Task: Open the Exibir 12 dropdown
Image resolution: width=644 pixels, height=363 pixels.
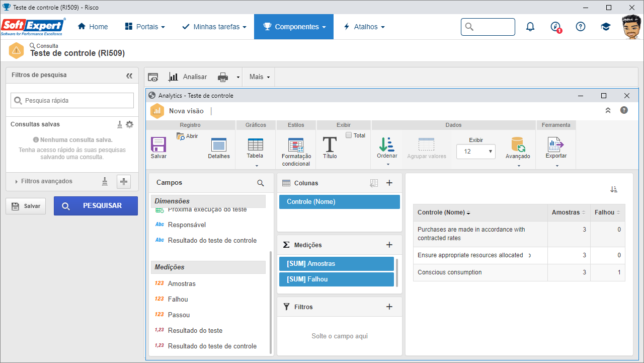Action: click(x=476, y=152)
